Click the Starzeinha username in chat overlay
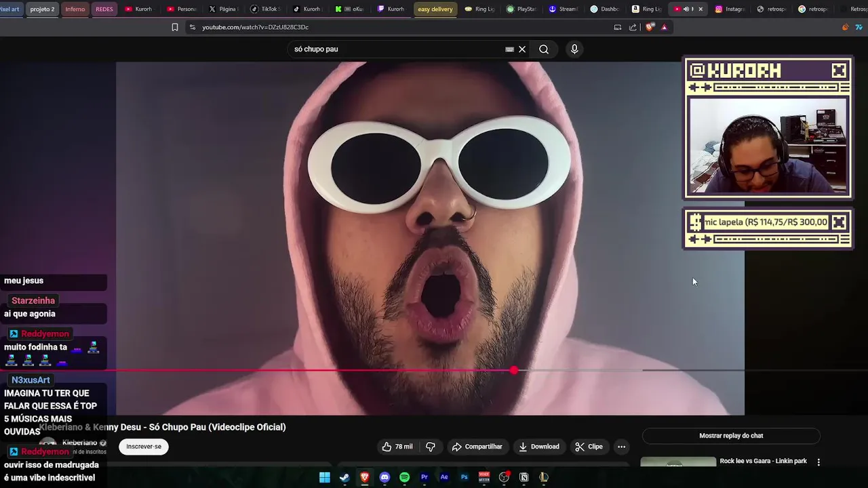 click(x=33, y=300)
